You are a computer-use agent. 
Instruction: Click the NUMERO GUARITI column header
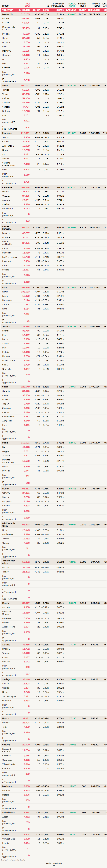(x=72, y=5)
